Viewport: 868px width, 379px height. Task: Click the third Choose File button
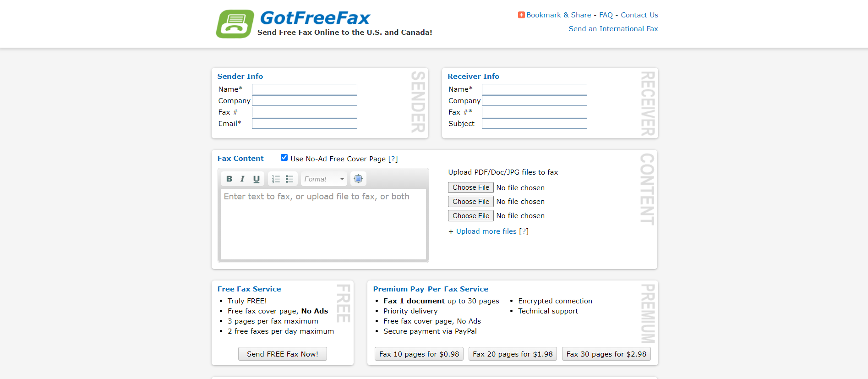[x=471, y=216]
